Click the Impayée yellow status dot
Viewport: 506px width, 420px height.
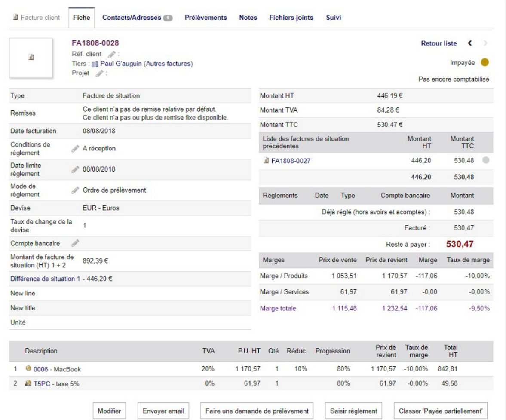coord(485,62)
